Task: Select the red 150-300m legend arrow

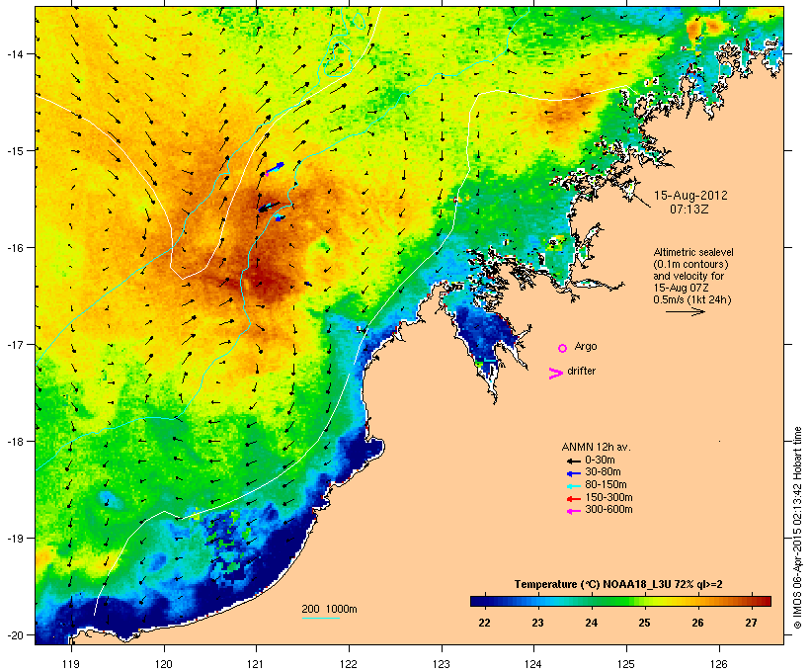Action: coord(574,499)
